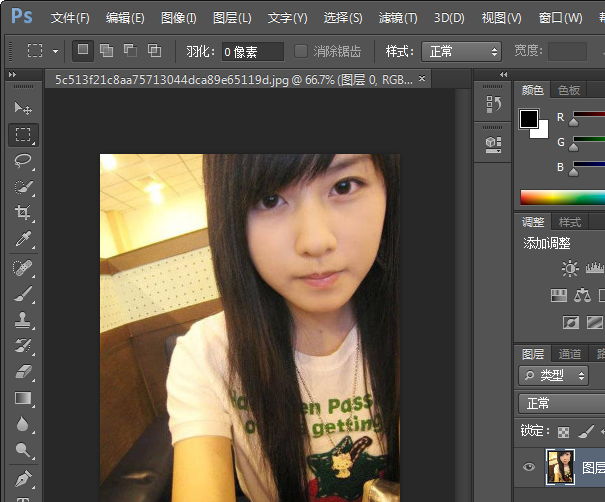Click the foreground black color swatch
This screenshot has width=605, height=502.
[529, 118]
